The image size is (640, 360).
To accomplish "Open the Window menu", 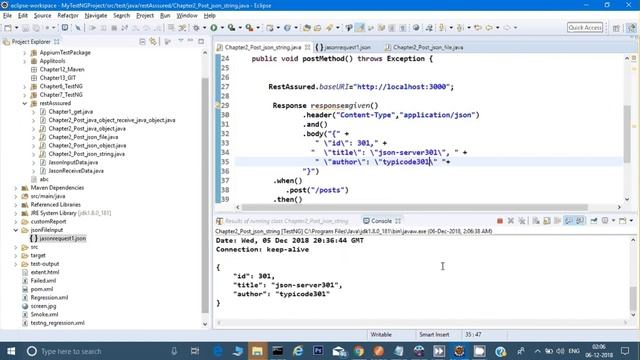I will [x=187, y=16].
